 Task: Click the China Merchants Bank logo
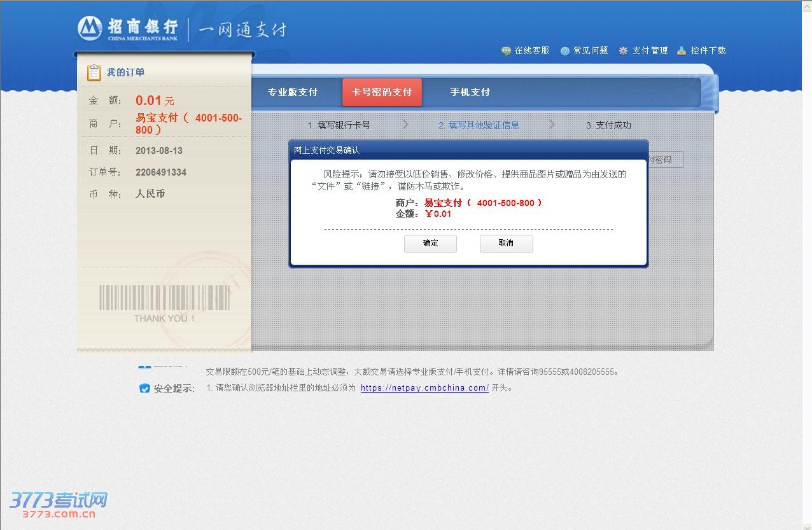pyautogui.click(x=127, y=29)
